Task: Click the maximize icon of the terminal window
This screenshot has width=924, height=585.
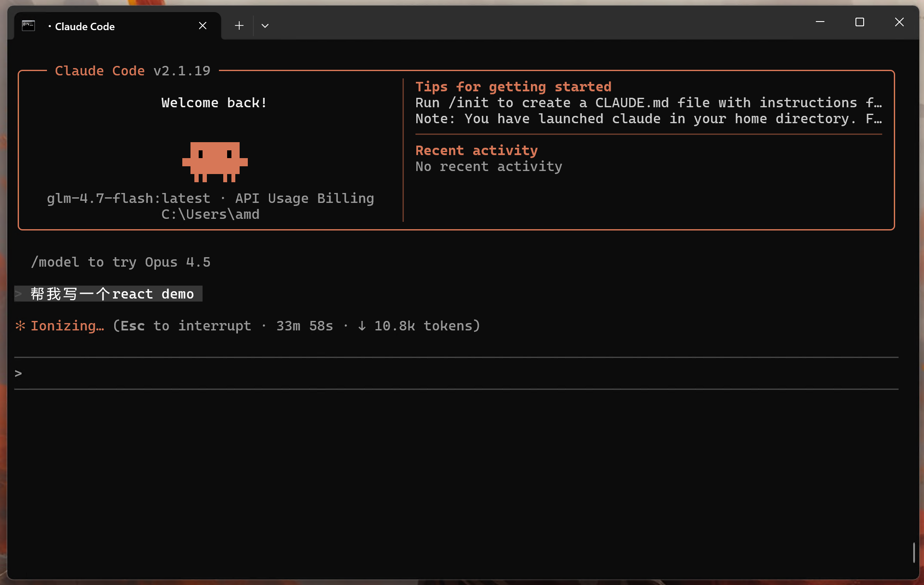Action: [x=860, y=22]
